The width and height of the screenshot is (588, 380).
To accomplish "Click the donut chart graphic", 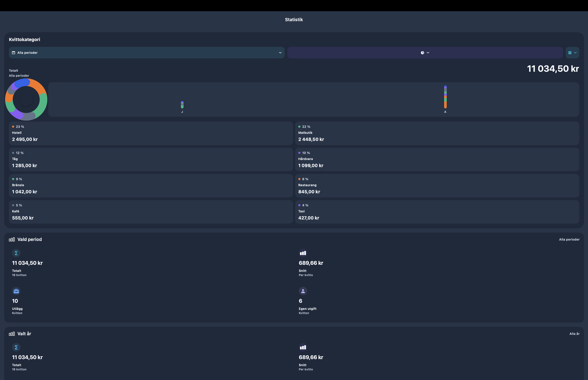I will pyautogui.click(x=26, y=100).
